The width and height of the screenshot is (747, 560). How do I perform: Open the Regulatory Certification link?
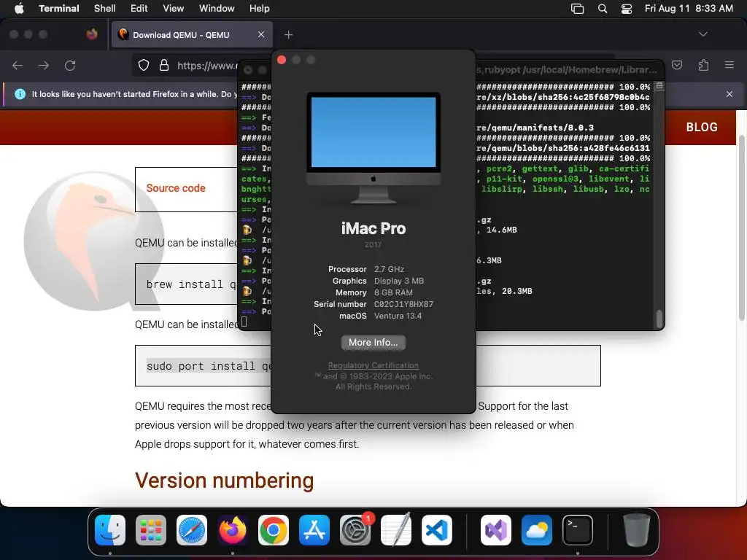coord(373,365)
